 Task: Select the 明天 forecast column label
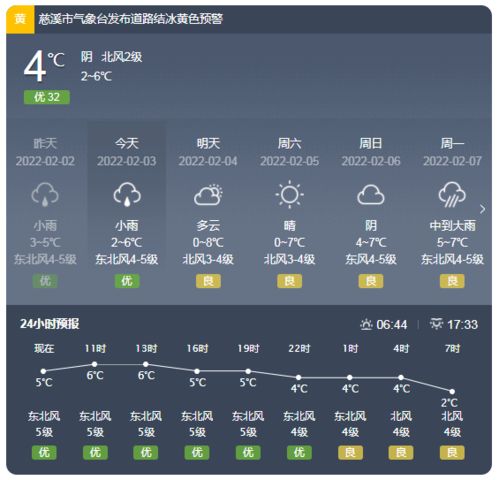208,144
